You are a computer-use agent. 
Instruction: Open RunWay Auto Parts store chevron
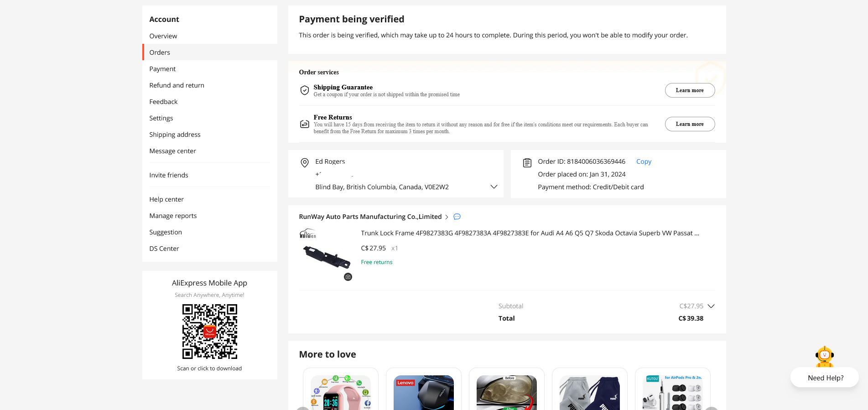coord(447,217)
